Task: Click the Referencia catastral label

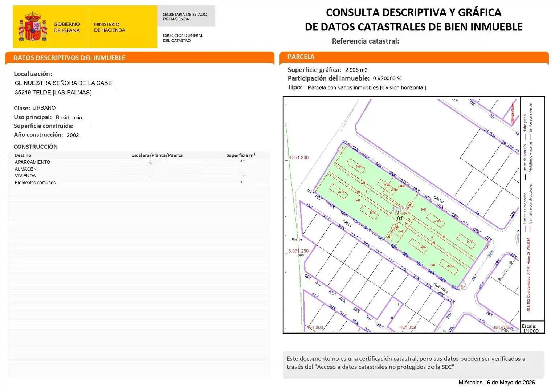Action: [366, 41]
